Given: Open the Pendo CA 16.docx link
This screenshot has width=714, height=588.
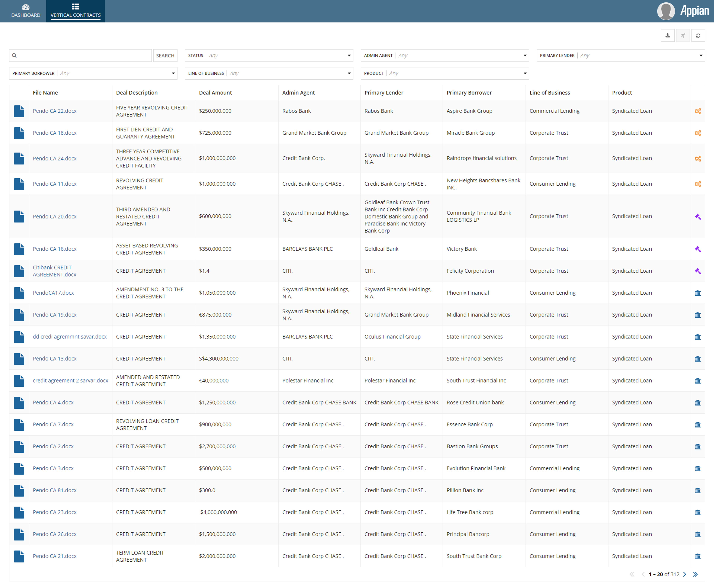Looking at the screenshot, I should point(54,249).
